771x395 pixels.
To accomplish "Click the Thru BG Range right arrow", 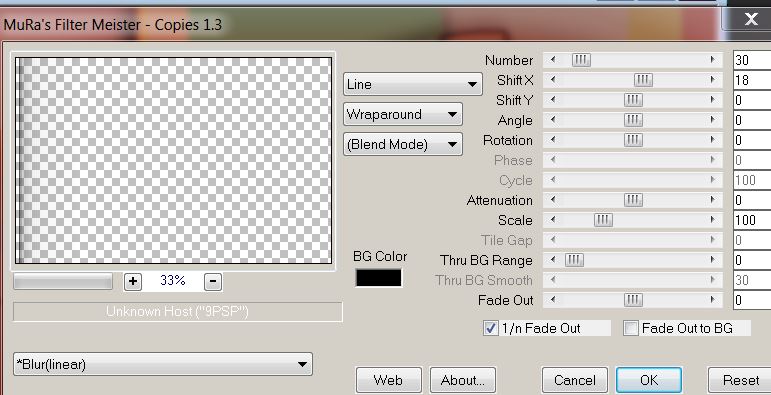I will [x=712, y=260].
